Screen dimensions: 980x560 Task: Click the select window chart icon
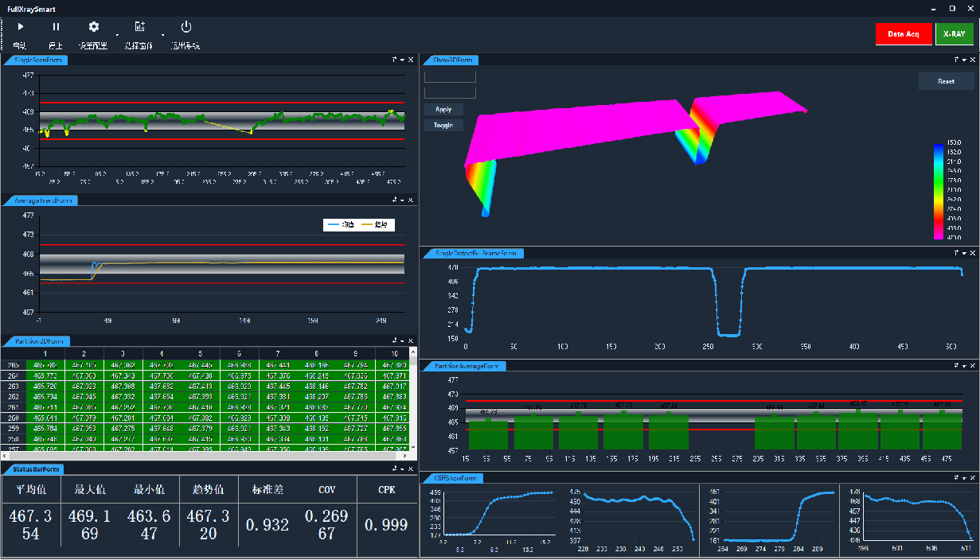pos(139,27)
